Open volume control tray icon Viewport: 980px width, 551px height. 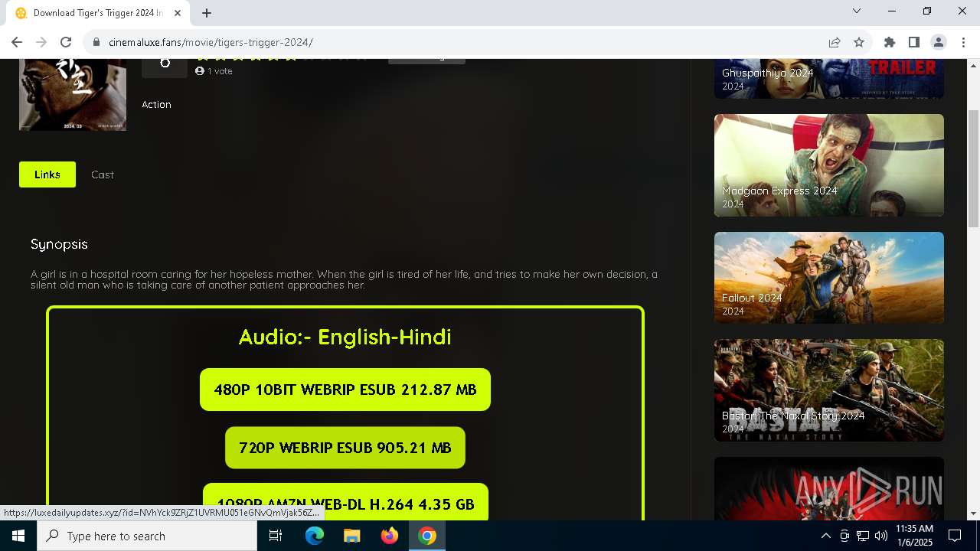[x=880, y=536]
